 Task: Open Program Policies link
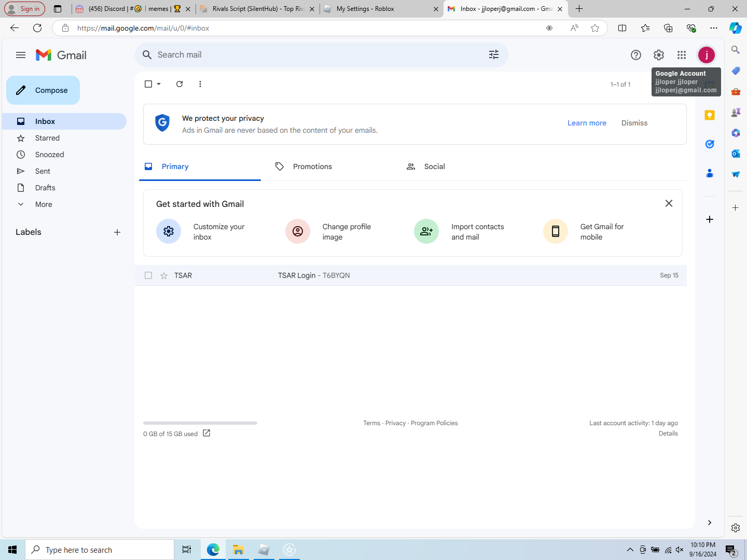(x=434, y=423)
